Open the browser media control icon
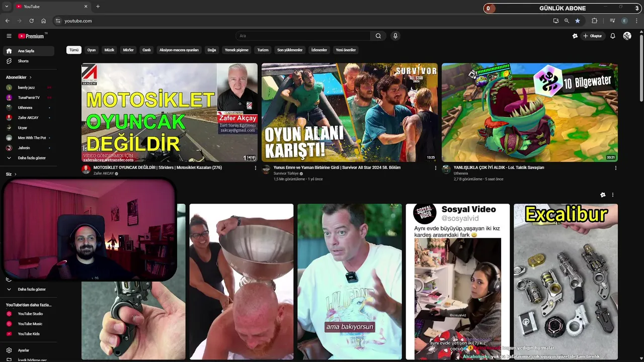The height and width of the screenshot is (362, 644). click(612, 21)
